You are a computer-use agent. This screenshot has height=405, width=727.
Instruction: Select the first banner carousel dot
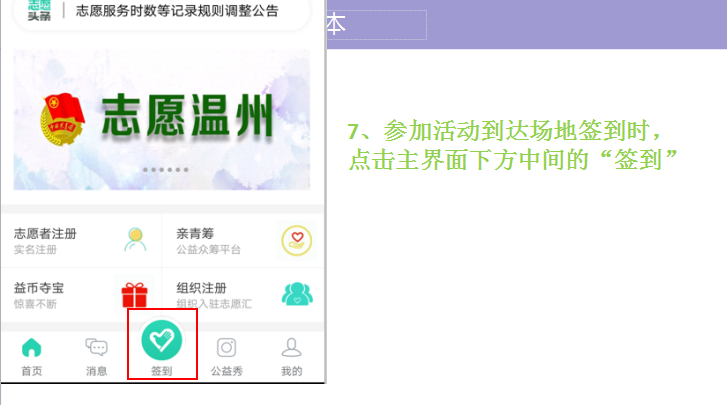click(x=145, y=170)
